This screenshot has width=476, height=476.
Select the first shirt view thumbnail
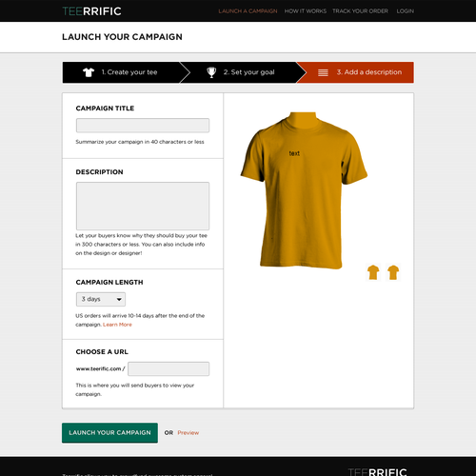point(373,272)
